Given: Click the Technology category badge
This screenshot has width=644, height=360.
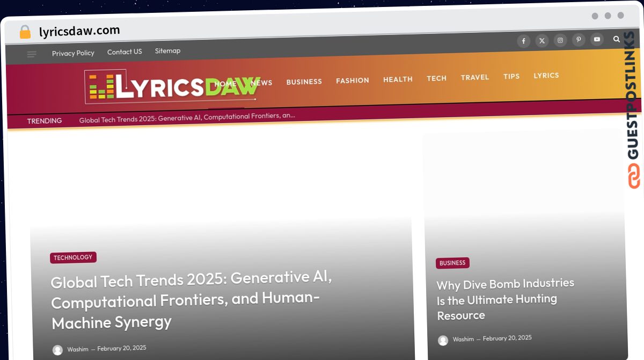Looking at the screenshot, I should [73, 257].
